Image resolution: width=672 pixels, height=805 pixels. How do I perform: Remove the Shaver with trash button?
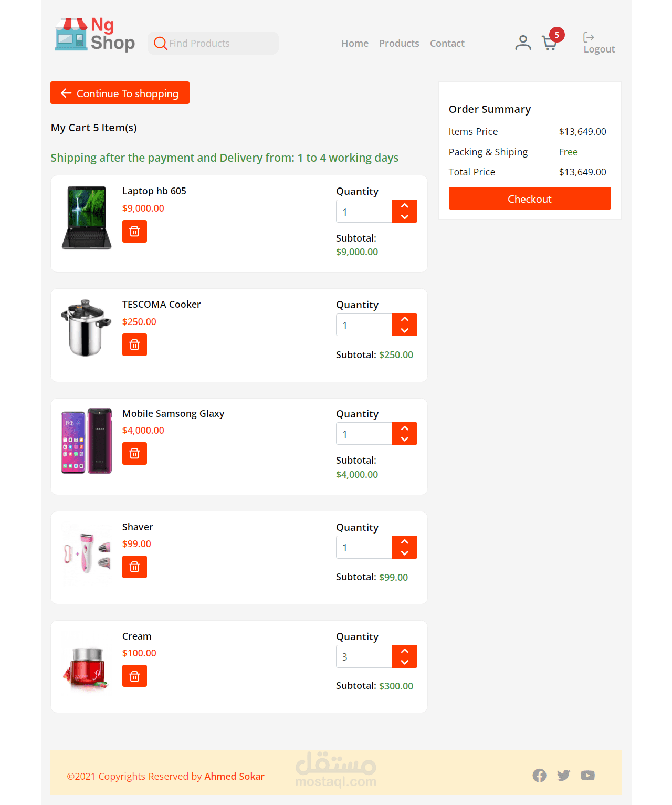[134, 567]
